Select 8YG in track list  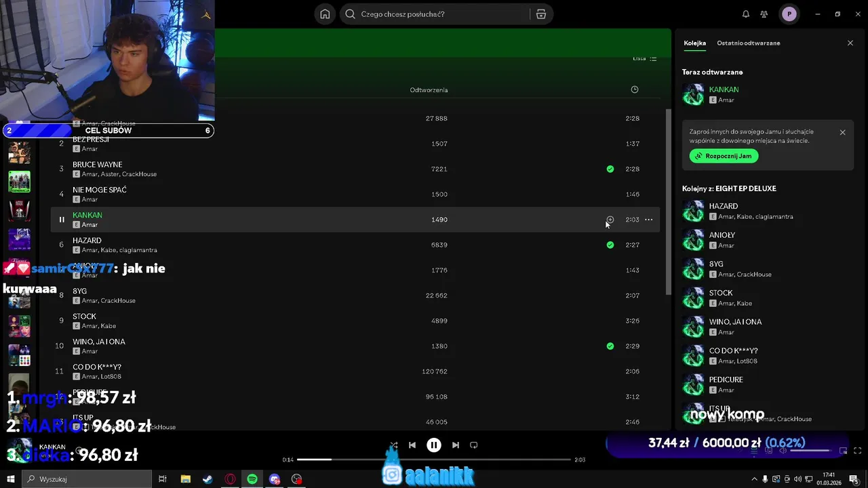pyautogui.click(x=355, y=296)
